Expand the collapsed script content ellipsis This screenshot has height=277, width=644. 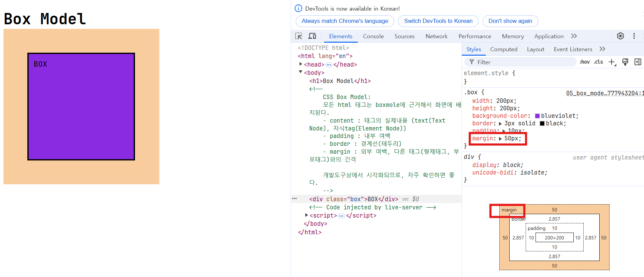[341, 216]
